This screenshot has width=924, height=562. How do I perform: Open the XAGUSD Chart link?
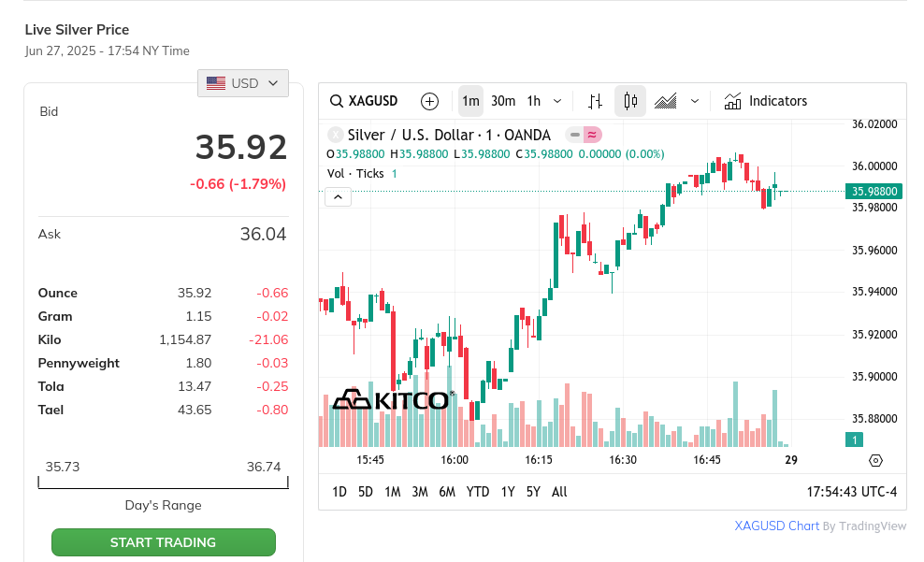coord(776,526)
